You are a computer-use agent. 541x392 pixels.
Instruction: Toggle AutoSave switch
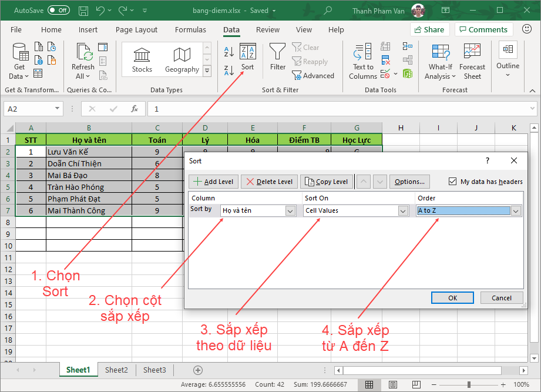pos(59,11)
